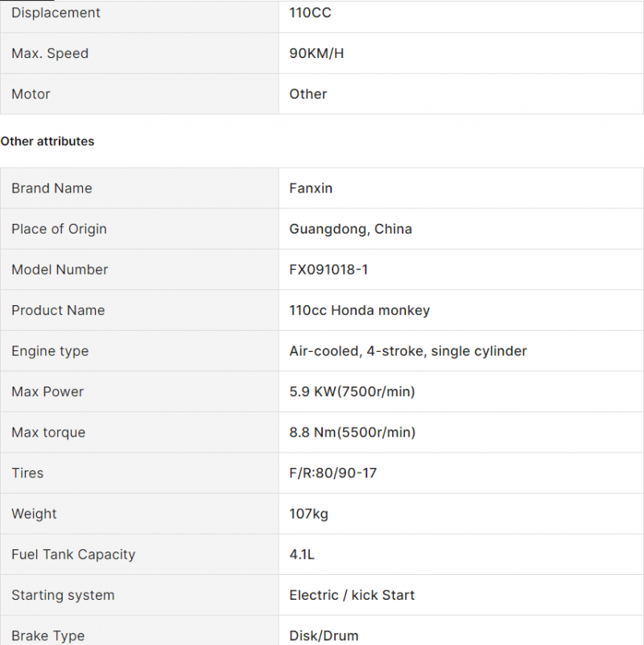
Task: Click the Disk/Drum brake type value
Action: tap(324, 635)
